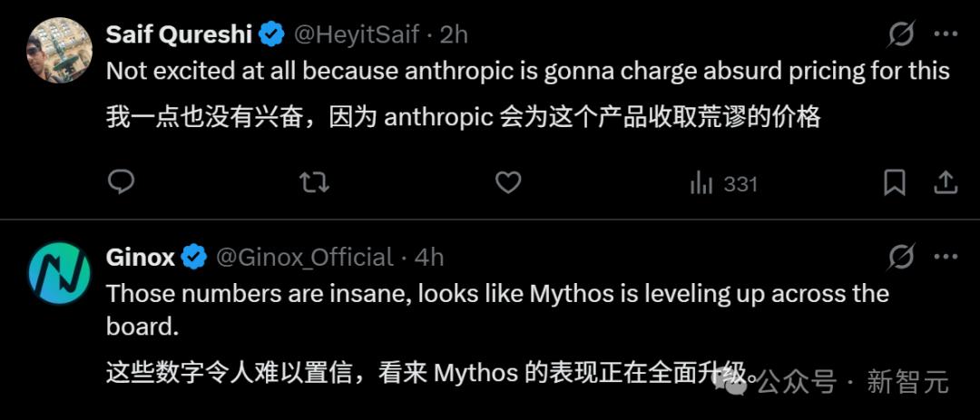Open Saif Qureshi's profile picture
Viewport: 980px width, 420px height.
pyautogui.click(x=60, y=51)
